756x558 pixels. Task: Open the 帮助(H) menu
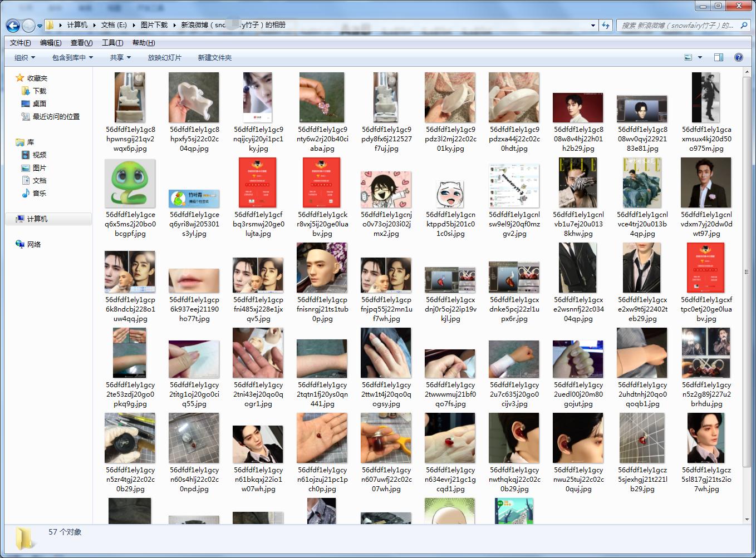[143, 43]
